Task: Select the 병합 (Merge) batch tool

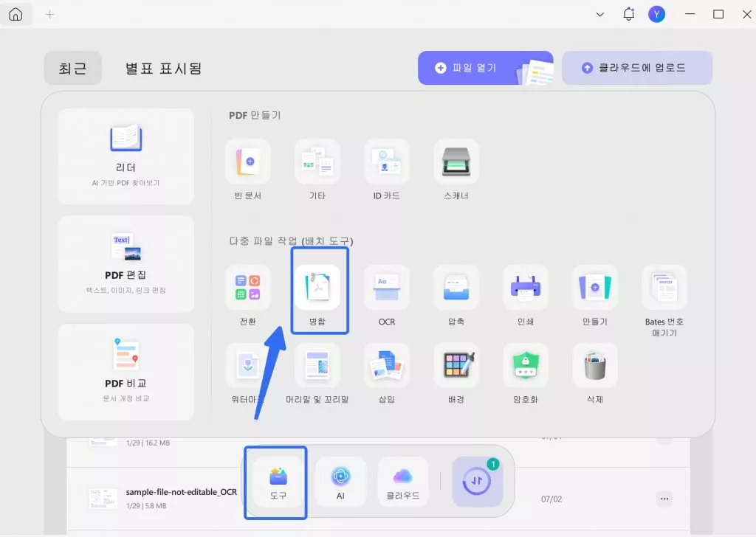Action: (319, 289)
